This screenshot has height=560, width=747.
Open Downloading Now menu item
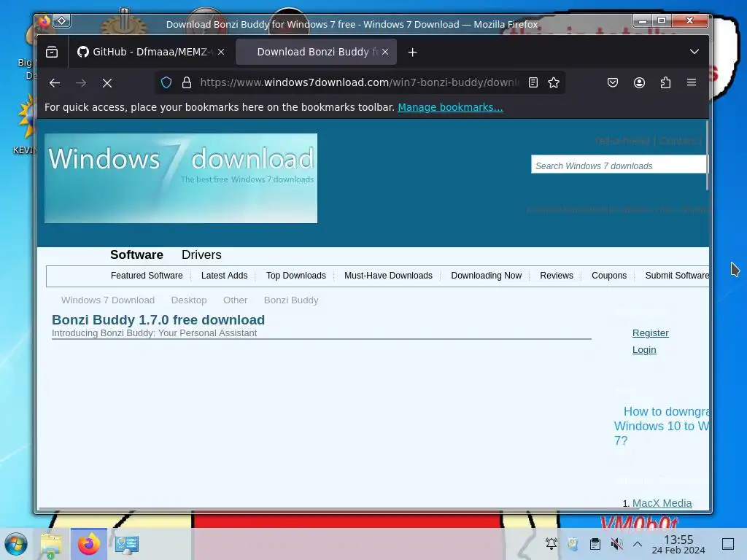pyautogui.click(x=487, y=276)
